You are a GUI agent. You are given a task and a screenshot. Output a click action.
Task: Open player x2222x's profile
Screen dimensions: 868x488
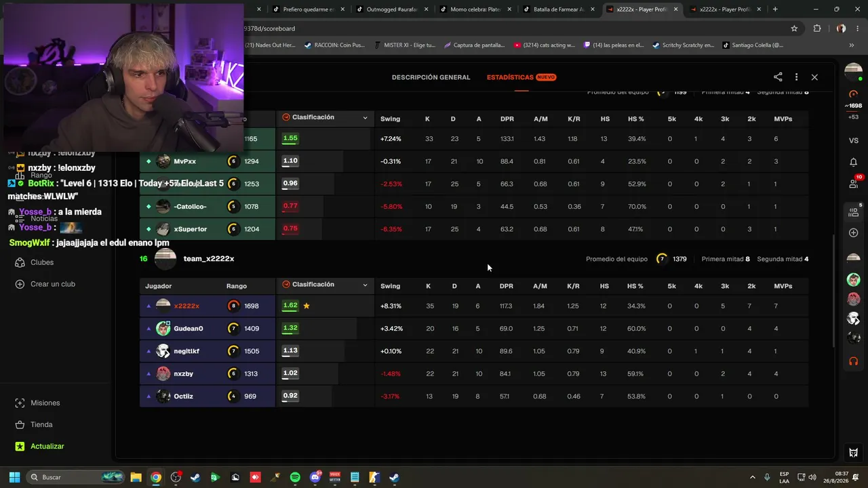point(186,306)
